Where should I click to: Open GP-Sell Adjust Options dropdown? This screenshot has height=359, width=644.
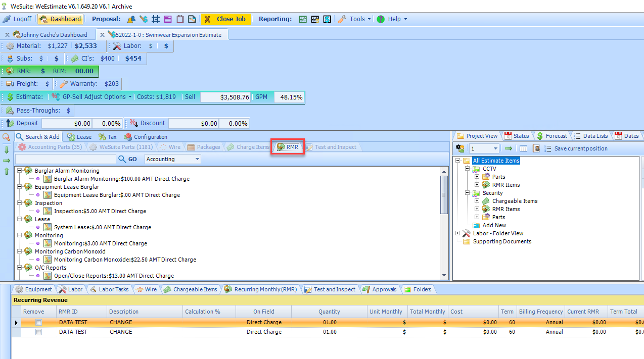pos(92,97)
